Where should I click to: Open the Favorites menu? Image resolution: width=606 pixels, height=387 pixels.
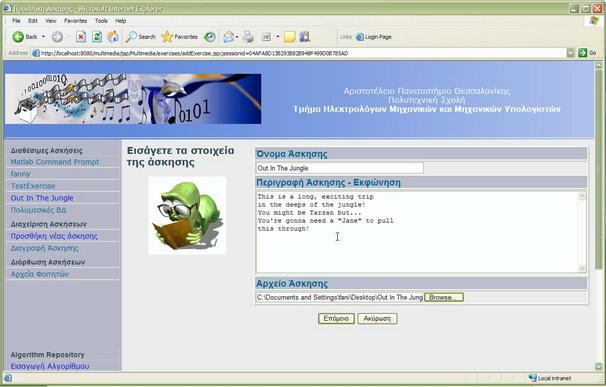click(x=75, y=20)
